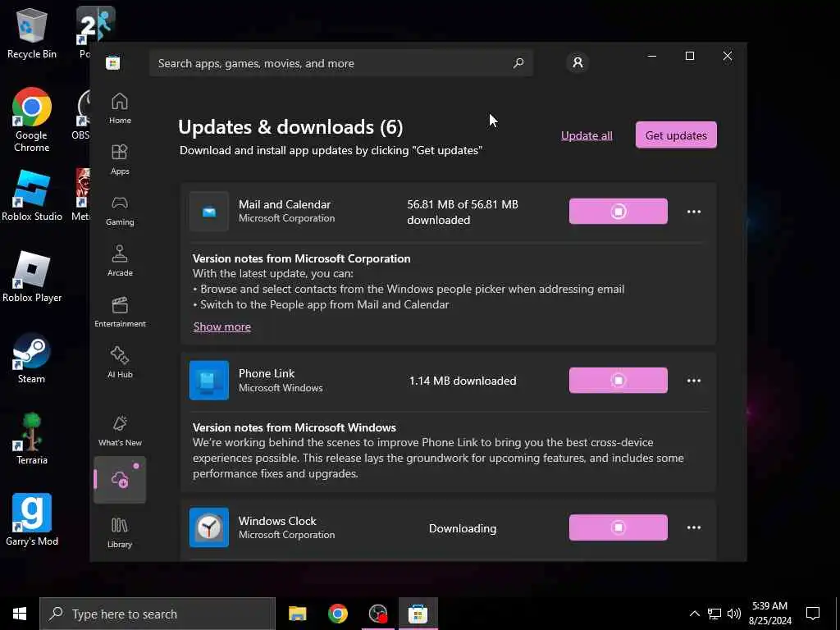The width and height of the screenshot is (840, 630).
Task: Click the Get updates button
Action: click(676, 135)
